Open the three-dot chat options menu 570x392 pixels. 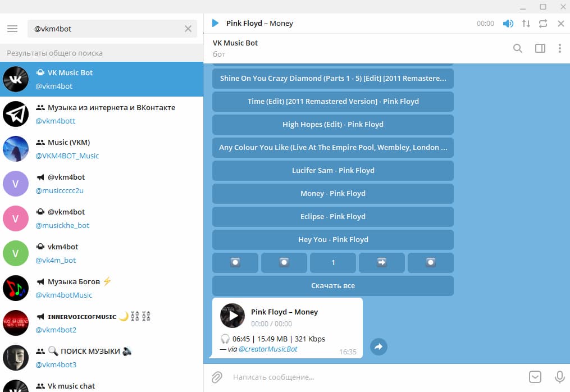point(559,48)
